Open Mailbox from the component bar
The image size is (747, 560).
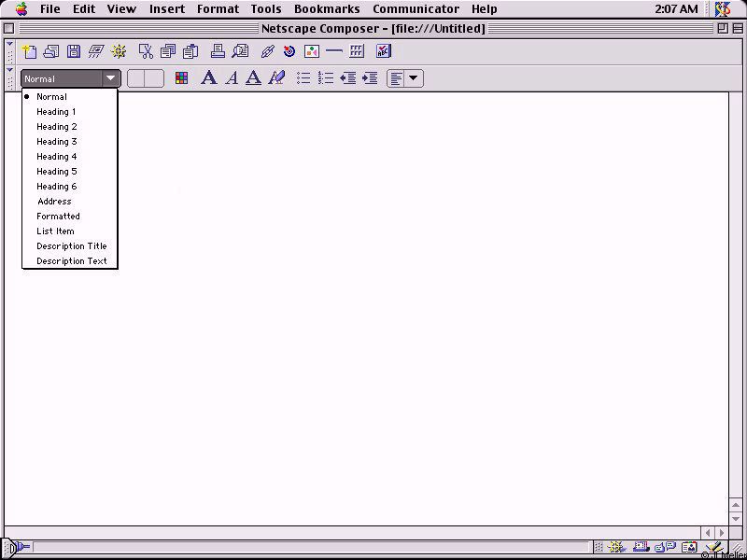[x=641, y=548]
